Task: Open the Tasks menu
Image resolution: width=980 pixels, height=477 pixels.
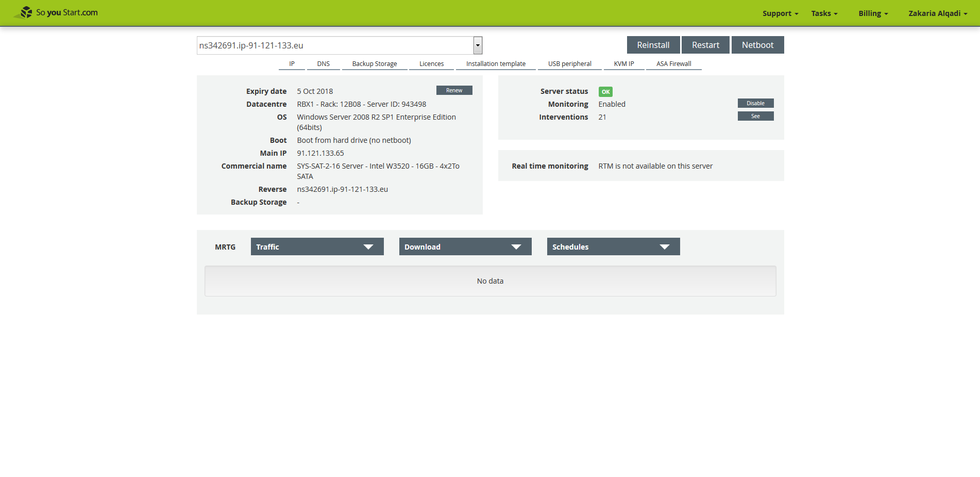Action: 824,13
